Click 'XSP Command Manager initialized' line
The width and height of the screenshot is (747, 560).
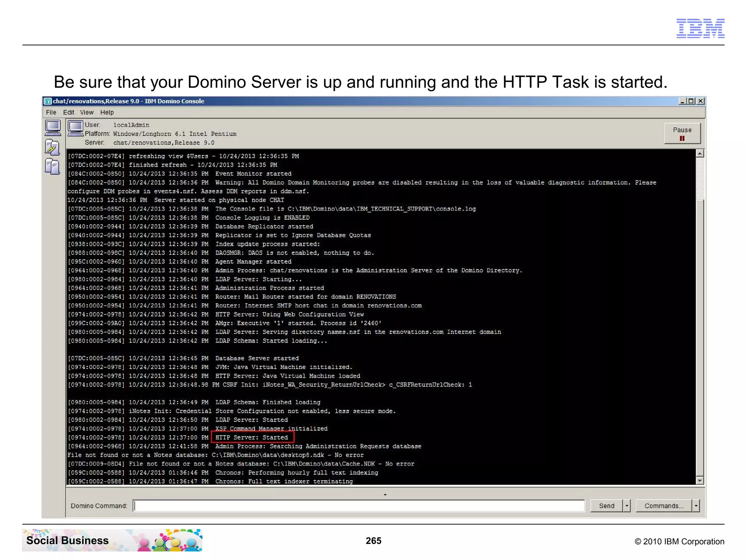click(x=271, y=429)
